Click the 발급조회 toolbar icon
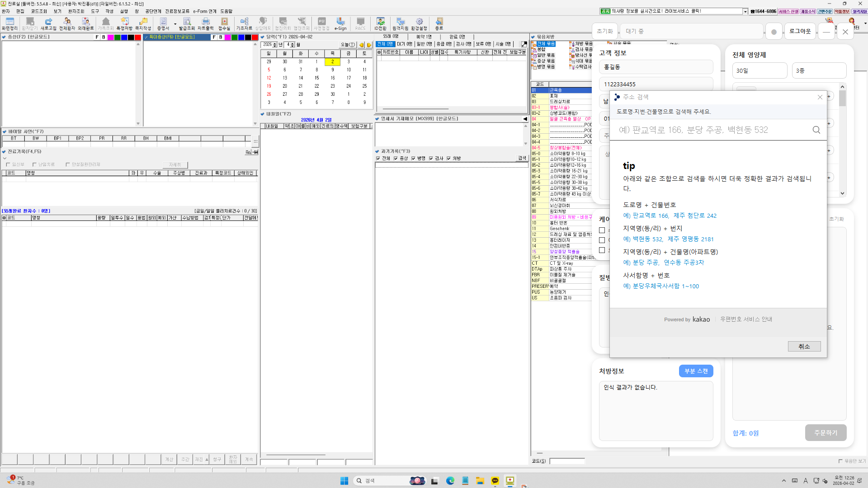Image resolution: width=868 pixels, height=488 pixels. (x=187, y=24)
